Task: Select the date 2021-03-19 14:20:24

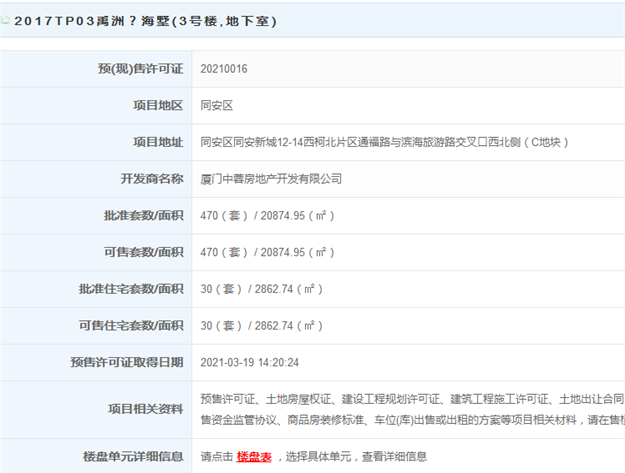Action: pyautogui.click(x=250, y=362)
